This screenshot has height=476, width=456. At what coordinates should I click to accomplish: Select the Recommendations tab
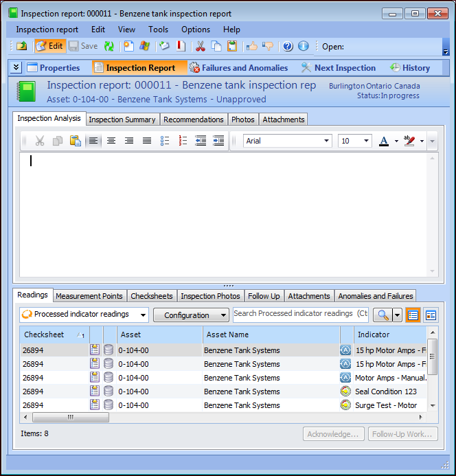click(194, 120)
